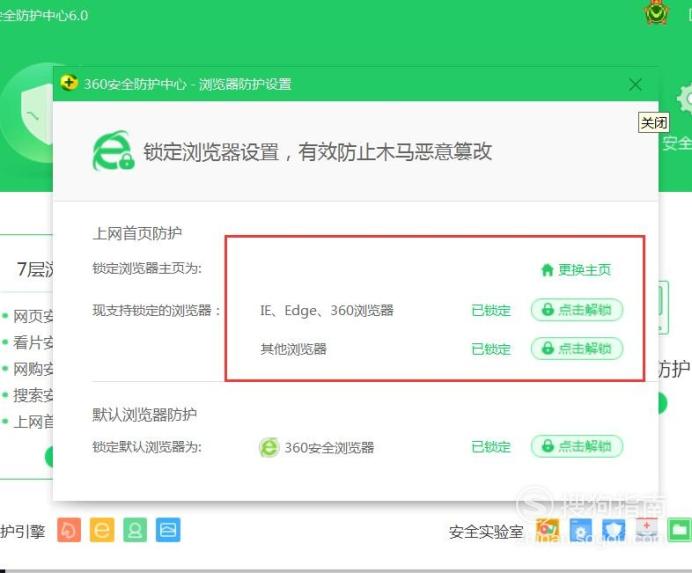Unlock 其他浏览器 with 点击解锁 button

(577, 349)
